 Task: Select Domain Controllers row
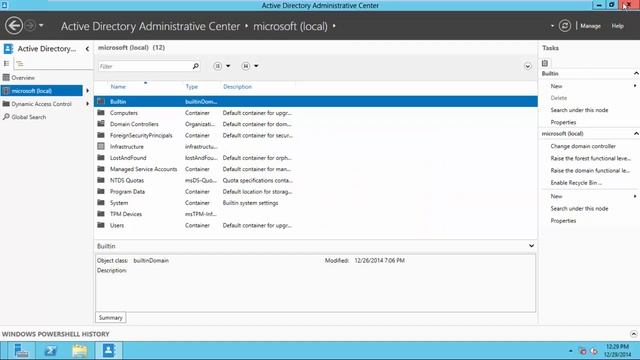[x=316, y=124]
